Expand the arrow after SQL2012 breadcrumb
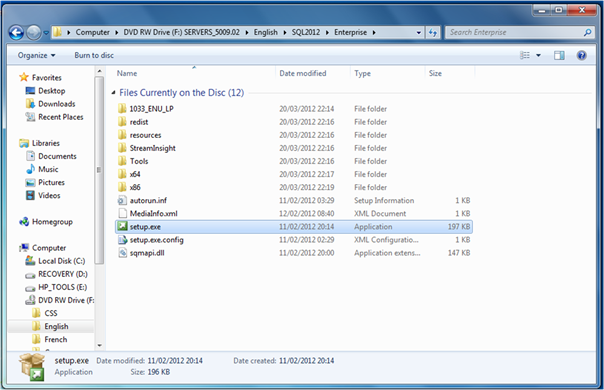 [x=327, y=33]
